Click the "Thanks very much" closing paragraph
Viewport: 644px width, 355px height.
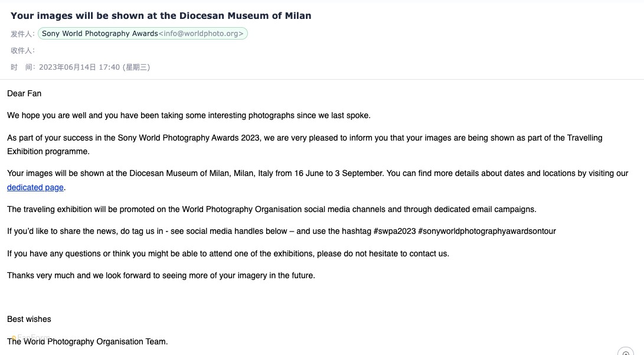[x=161, y=275]
